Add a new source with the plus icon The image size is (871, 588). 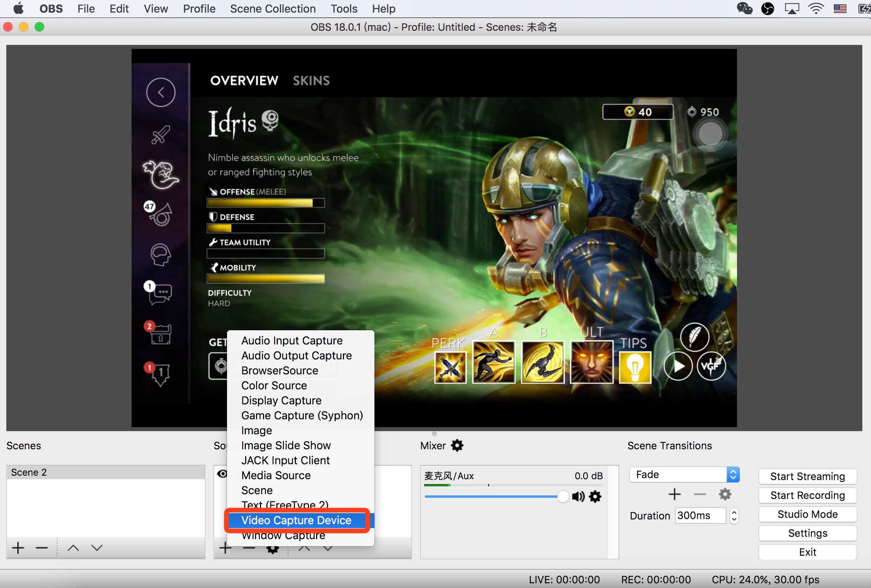[225, 547]
